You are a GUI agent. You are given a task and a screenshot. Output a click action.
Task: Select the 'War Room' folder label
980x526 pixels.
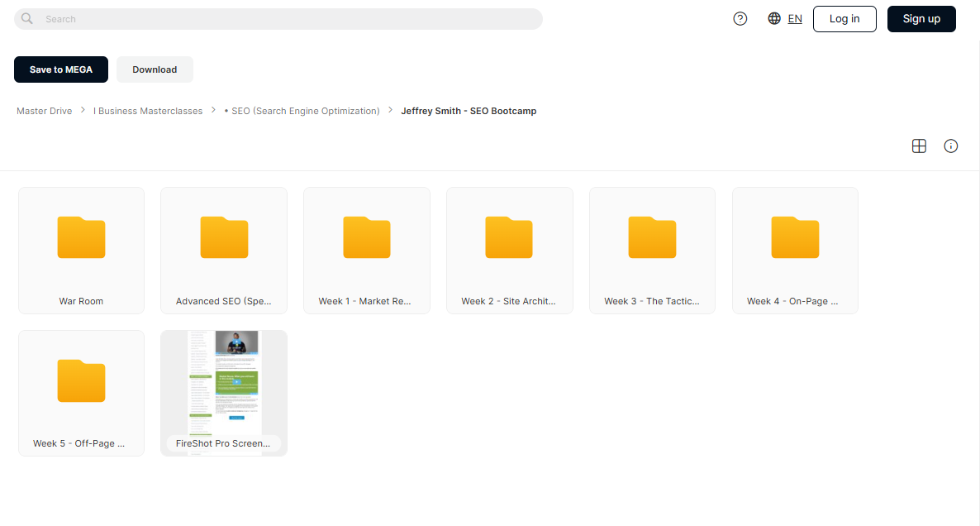click(x=81, y=301)
